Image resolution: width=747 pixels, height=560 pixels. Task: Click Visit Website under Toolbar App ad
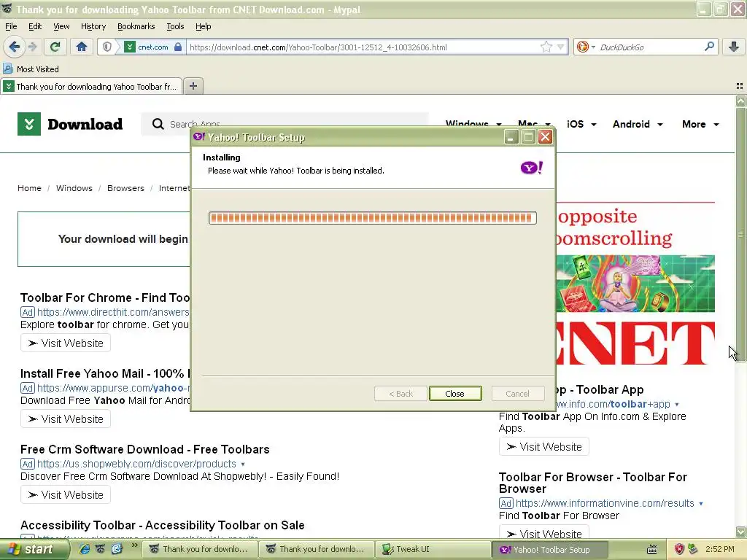tap(544, 447)
